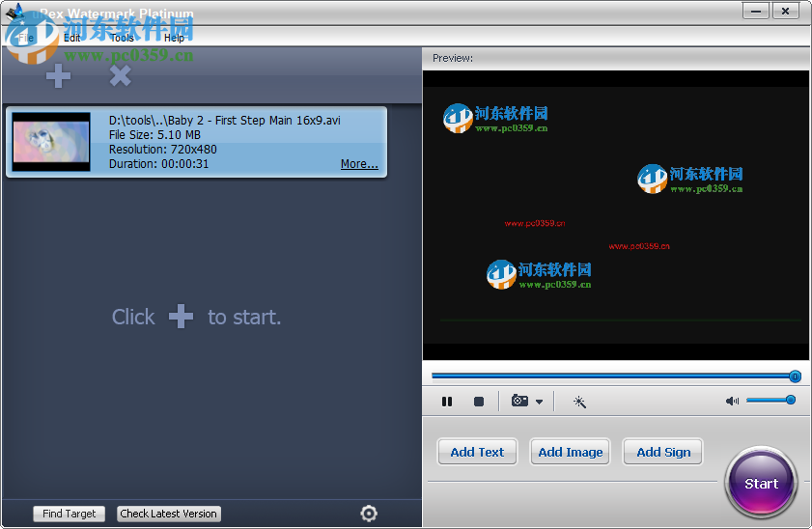This screenshot has height=529, width=812.
Task: Click the Add Image button
Action: point(571,452)
